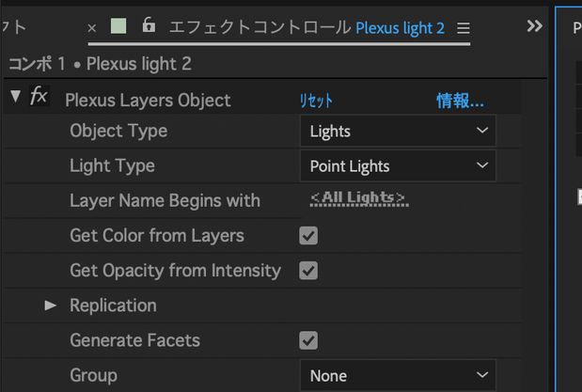
Task: Toggle the fx effect enable icon
Action: click(39, 96)
